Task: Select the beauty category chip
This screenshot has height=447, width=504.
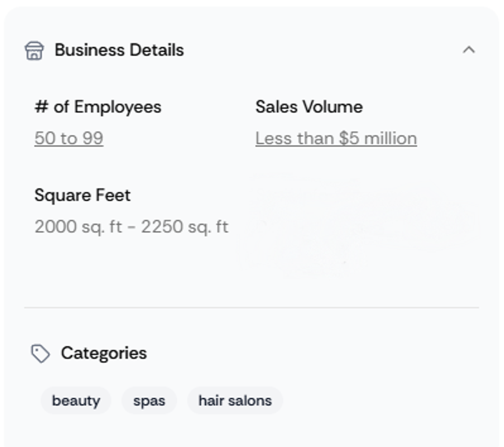Action: click(x=76, y=401)
